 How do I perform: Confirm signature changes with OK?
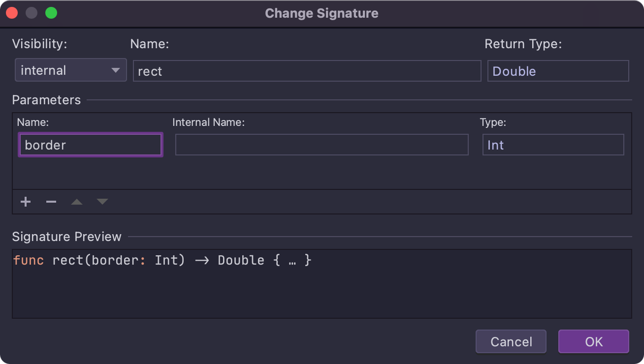coord(593,341)
